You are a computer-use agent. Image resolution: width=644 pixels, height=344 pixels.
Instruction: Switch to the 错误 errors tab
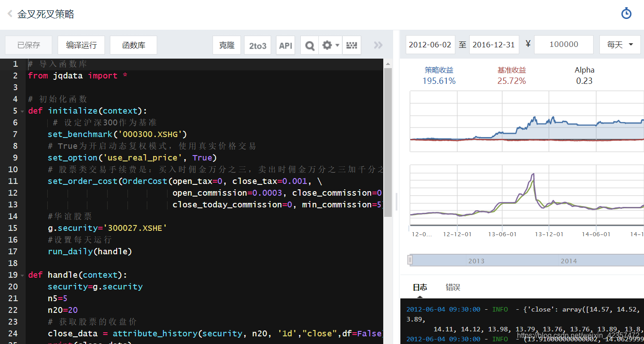pos(453,287)
